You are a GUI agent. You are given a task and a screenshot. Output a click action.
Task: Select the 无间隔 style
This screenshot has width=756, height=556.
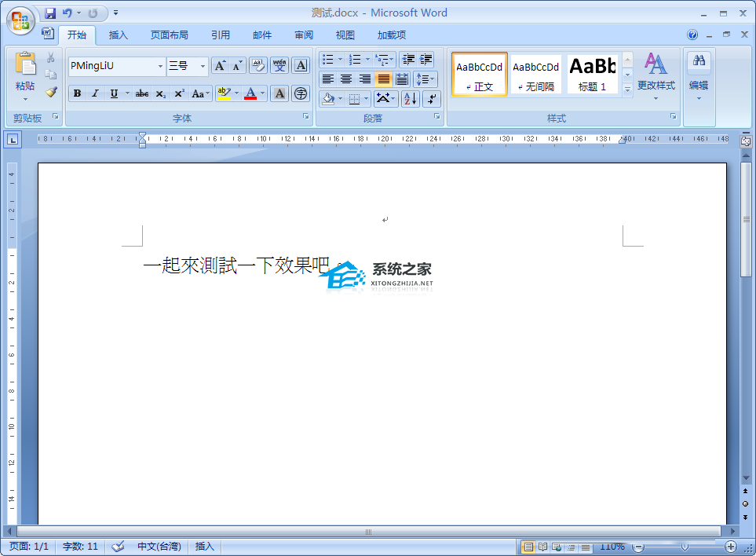[535, 75]
